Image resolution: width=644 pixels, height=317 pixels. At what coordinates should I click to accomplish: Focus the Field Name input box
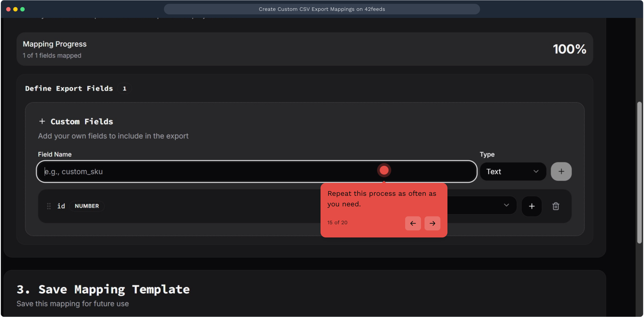click(x=206, y=171)
